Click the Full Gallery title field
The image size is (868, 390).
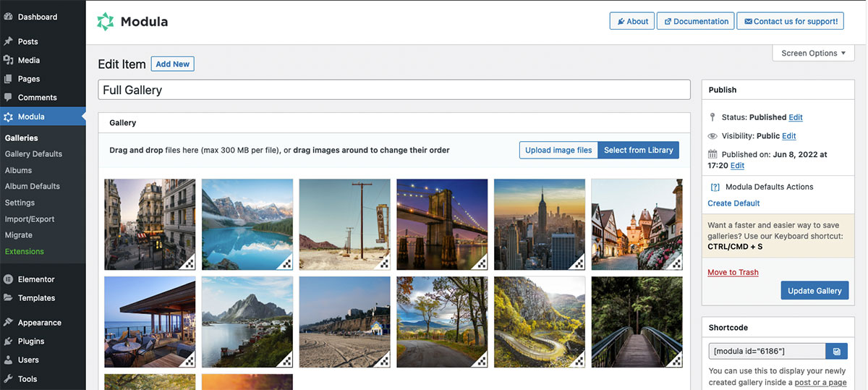coord(394,90)
